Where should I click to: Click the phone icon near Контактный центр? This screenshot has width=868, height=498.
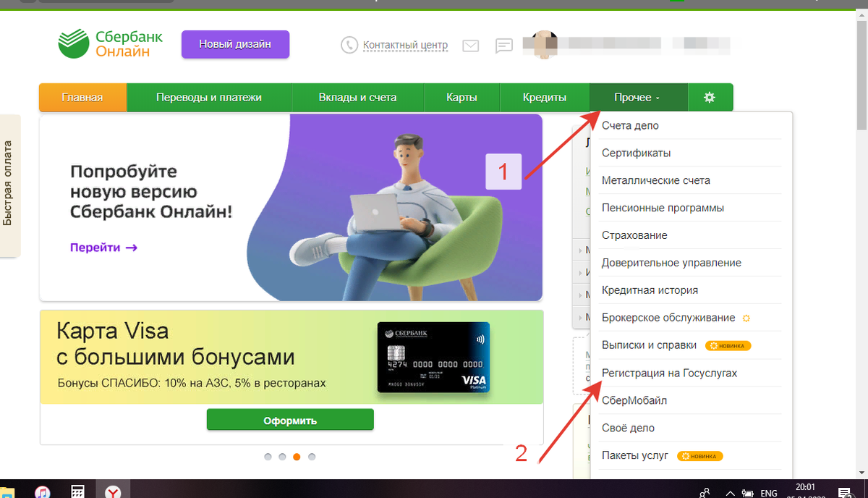click(x=349, y=45)
